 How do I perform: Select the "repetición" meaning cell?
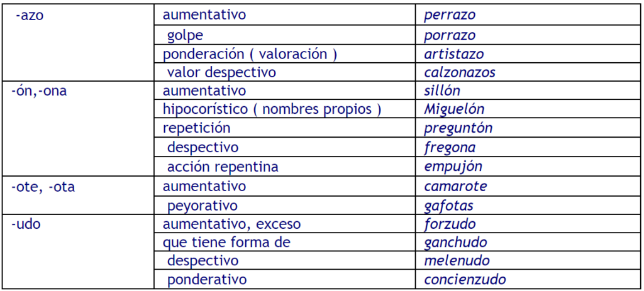196,128
